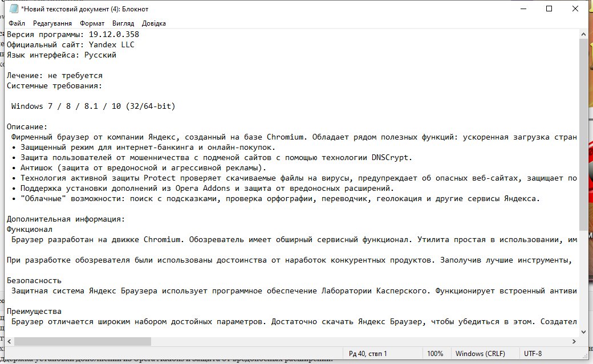Click the vertical scrollbar down arrow

(584, 332)
